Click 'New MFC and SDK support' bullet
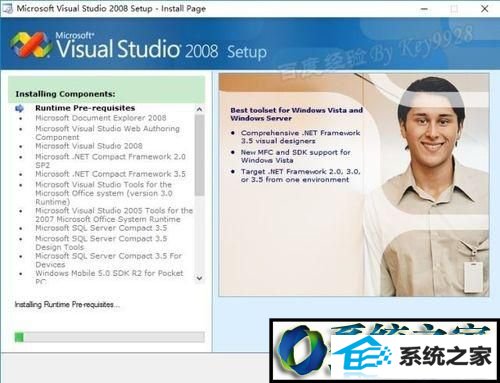Image resolution: width=500 pixels, height=383 pixels. coord(295,156)
